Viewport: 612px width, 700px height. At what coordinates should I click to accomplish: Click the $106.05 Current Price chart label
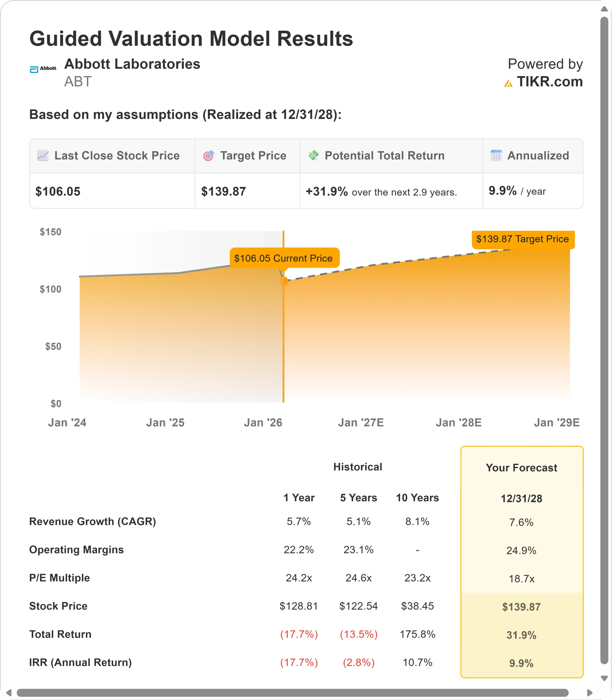coord(283,258)
